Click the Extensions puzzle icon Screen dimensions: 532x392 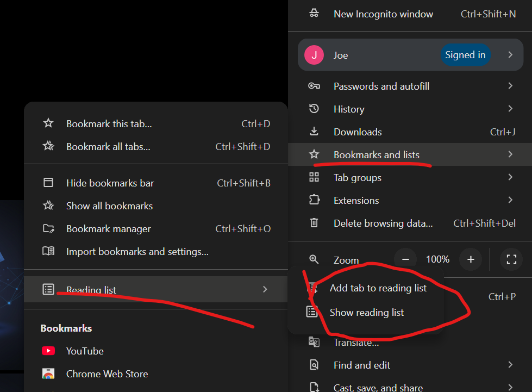pyautogui.click(x=314, y=200)
